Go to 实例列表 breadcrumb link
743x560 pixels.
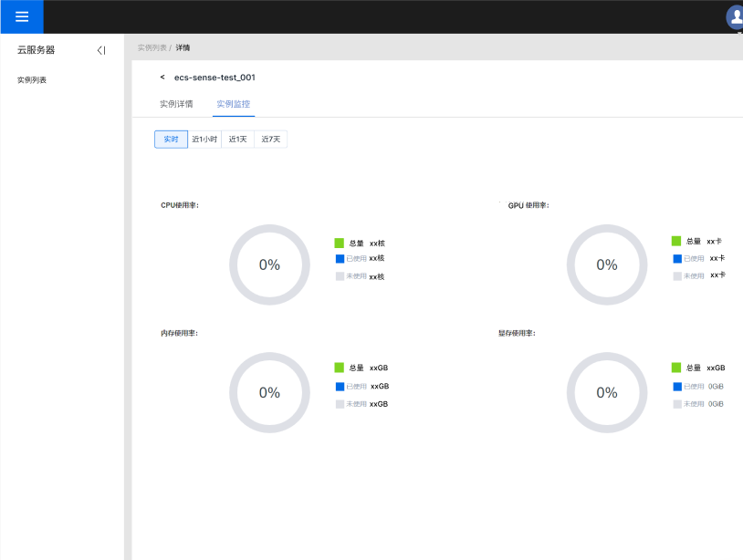152,47
